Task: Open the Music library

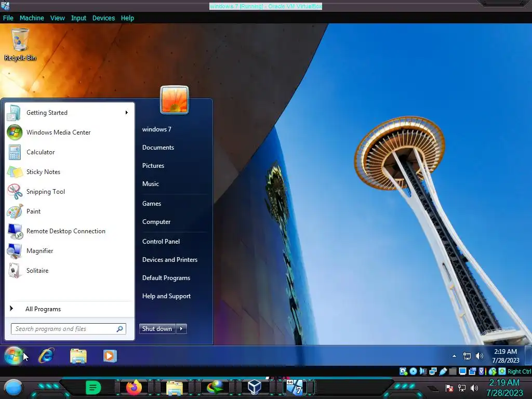Action: (151, 183)
